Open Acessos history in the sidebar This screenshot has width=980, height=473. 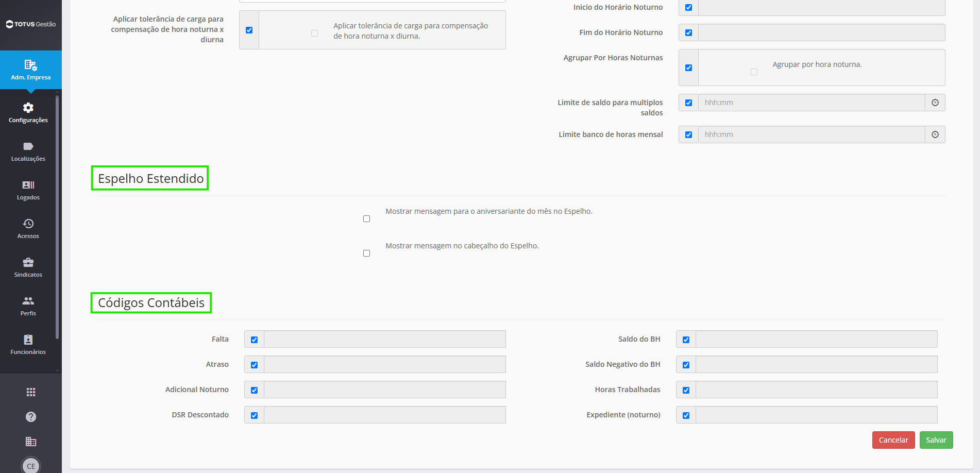(28, 229)
